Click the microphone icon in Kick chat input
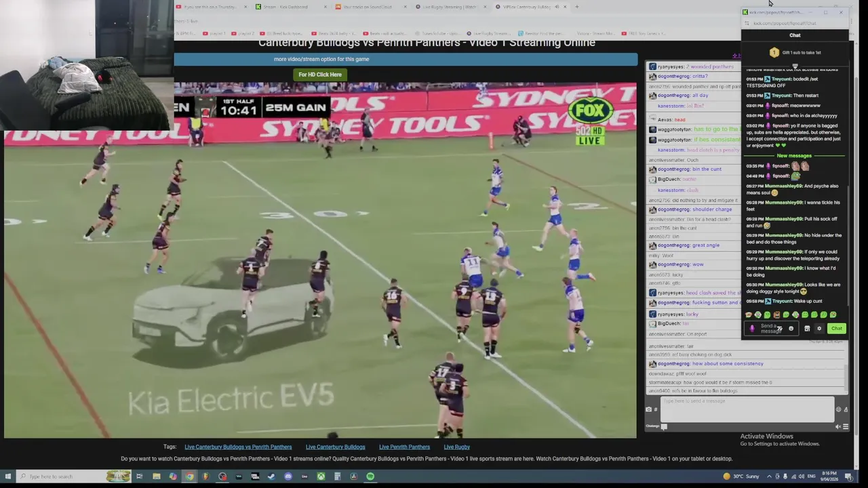This screenshot has height=488, width=868. pos(752,329)
